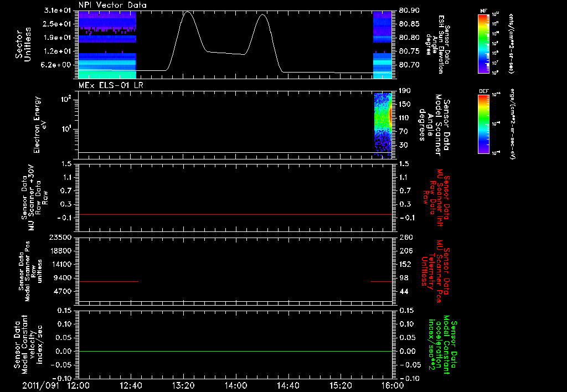Image resolution: width=567 pixels, height=392 pixels.
Task: Click the "80.70" elevation tick value
Action: pos(409,65)
